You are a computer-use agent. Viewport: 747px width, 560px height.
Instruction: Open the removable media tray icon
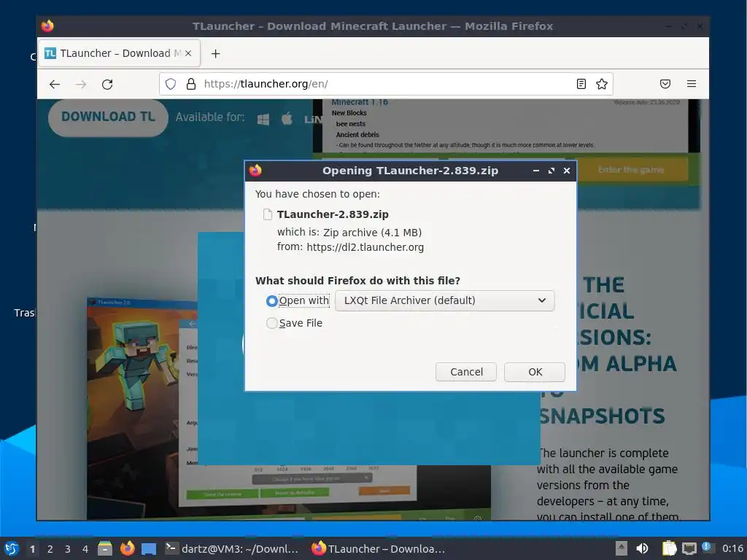point(622,548)
